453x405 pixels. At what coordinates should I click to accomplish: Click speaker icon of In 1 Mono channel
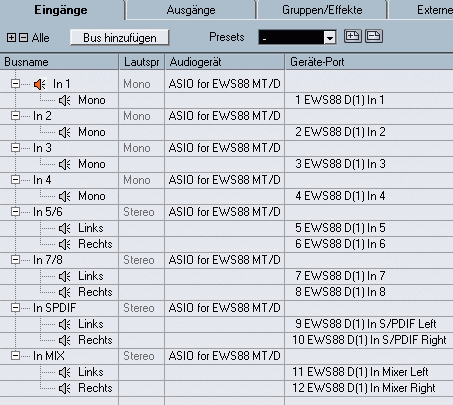65,100
